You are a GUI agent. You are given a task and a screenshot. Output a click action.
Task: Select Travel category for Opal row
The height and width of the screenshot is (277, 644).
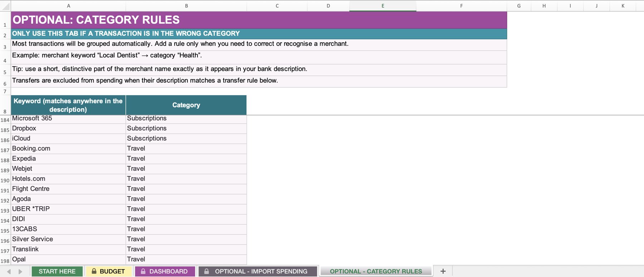[x=186, y=259]
